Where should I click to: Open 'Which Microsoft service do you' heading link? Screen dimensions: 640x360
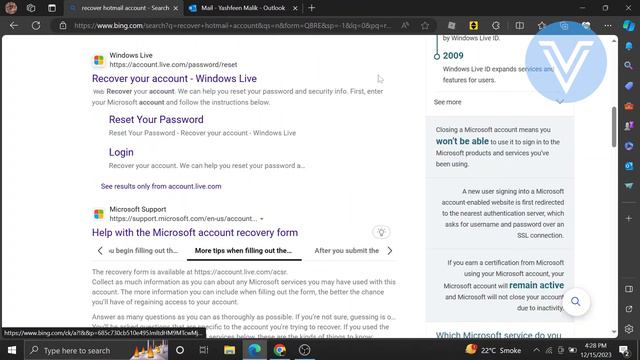coord(498,335)
